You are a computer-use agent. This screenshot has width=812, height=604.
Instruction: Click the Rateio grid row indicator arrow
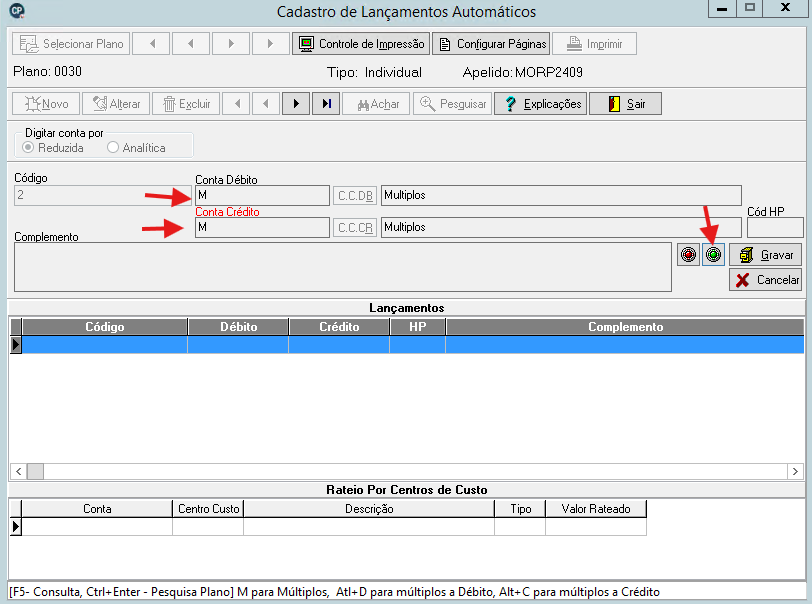click(x=16, y=527)
